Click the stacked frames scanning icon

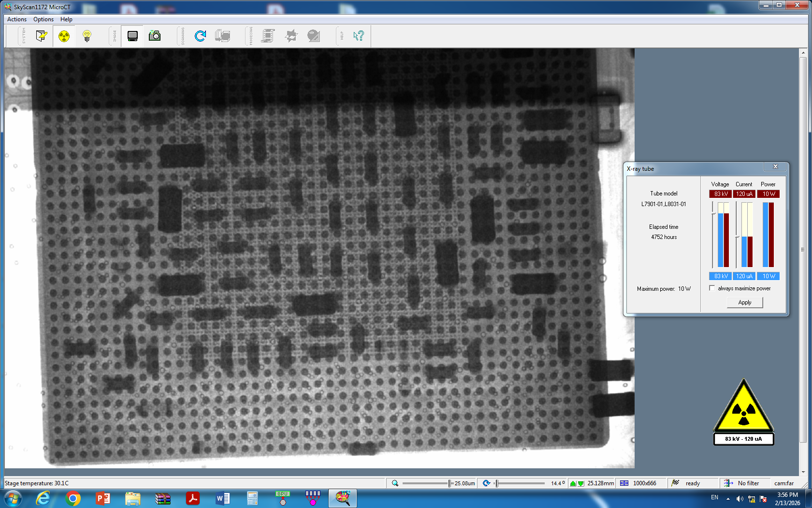222,36
